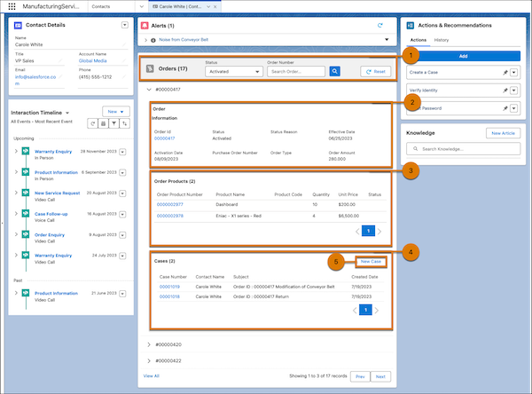Open the Global Media account link
Viewport: 532px width, 394px height.
tap(92, 61)
